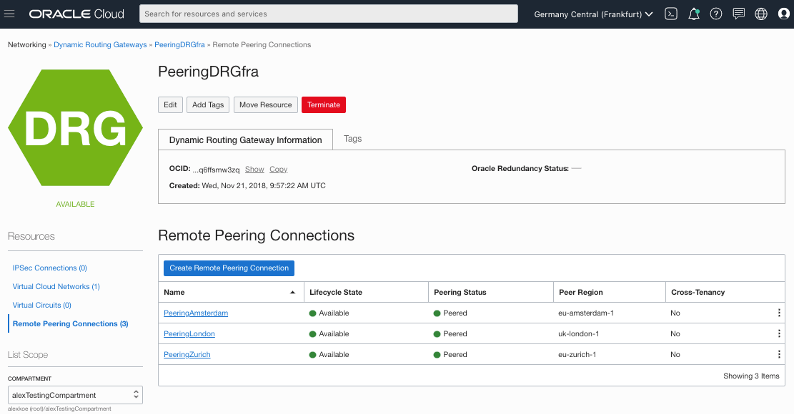Switch to the Tags tab
This screenshot has width=794, height=414.
(353, 139)
